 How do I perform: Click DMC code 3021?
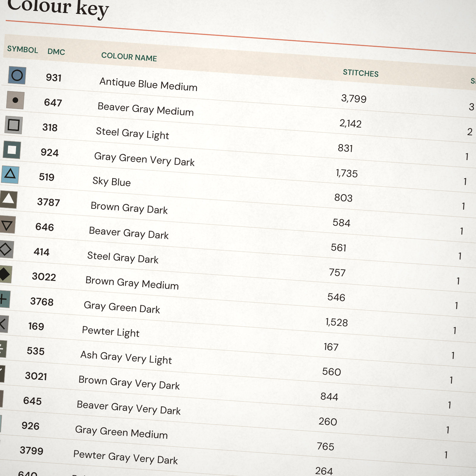[36, 376]
